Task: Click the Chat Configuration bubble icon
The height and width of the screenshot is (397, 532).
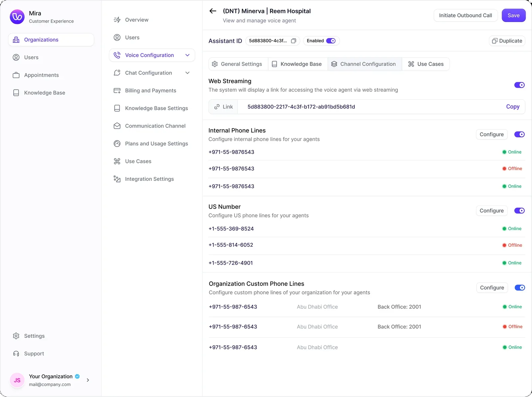Action: click(x=117, y=73)
